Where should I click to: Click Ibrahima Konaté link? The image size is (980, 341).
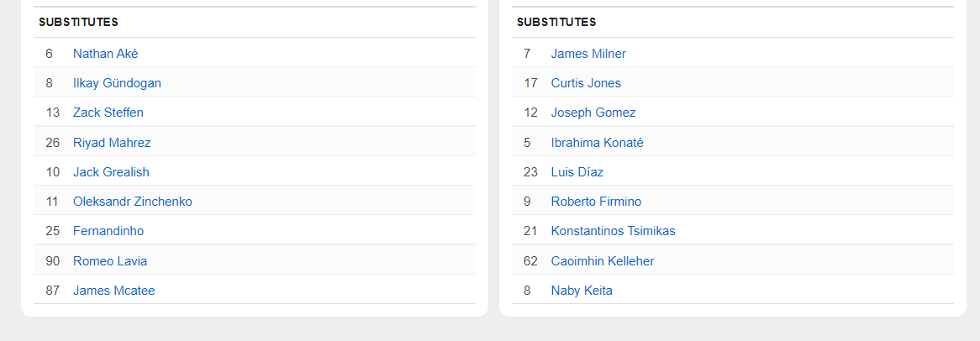pyautogui.click(x=597, y=143)
